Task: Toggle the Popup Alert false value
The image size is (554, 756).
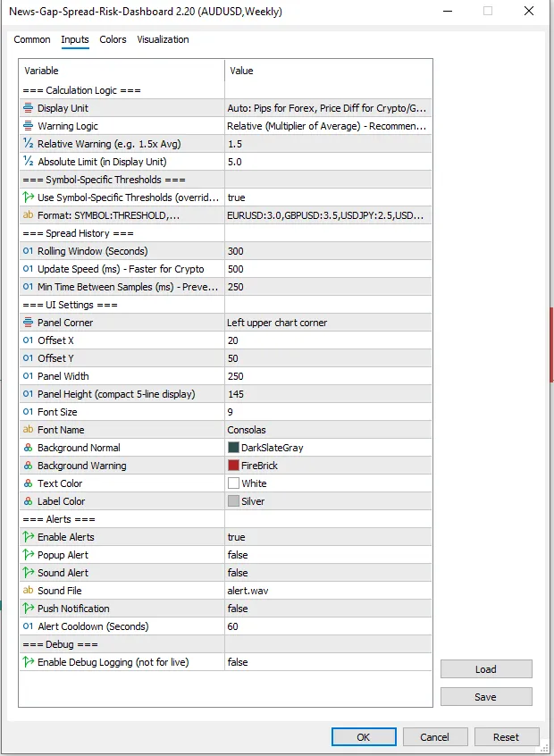Action: click(x=328, y=554)
